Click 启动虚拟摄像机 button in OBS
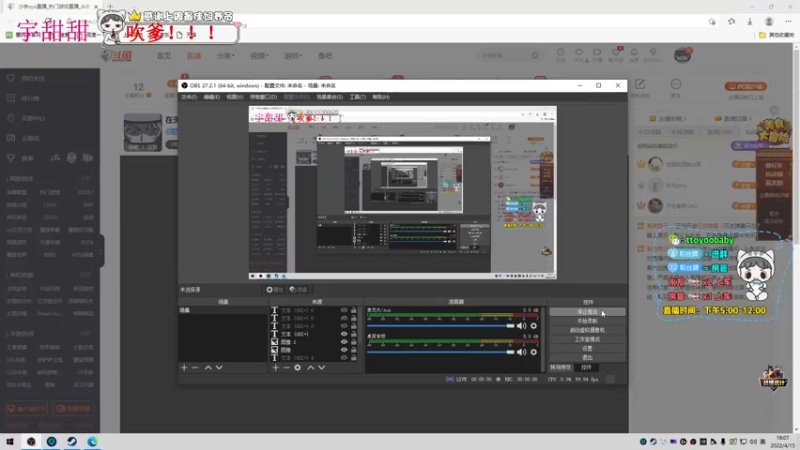This screenshot has width=800, height=450. point(587,330)
